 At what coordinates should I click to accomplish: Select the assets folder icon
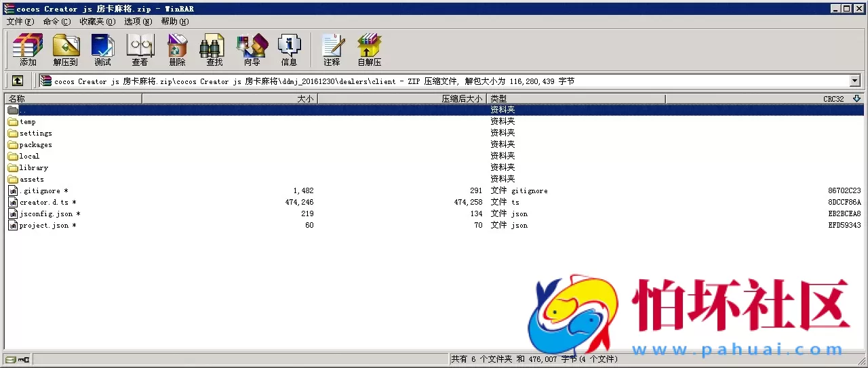(x=12, y=180)
